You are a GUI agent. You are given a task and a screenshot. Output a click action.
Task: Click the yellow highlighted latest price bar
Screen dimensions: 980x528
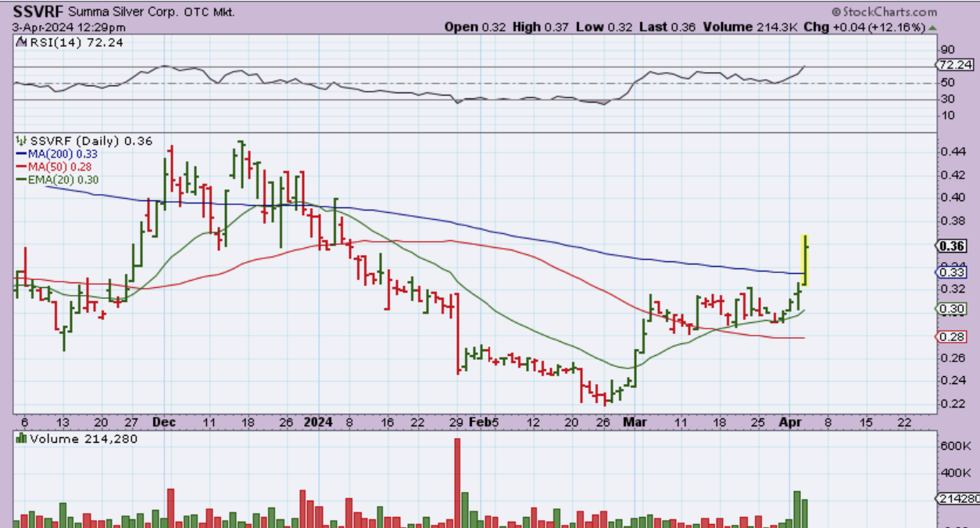804,260
